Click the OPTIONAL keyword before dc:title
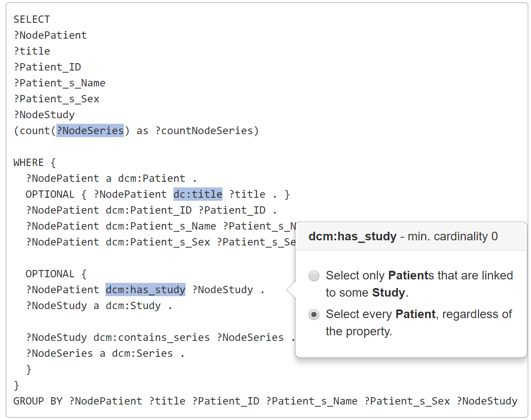This screenshot has width=531, height=420. click(x=50, y=194)
